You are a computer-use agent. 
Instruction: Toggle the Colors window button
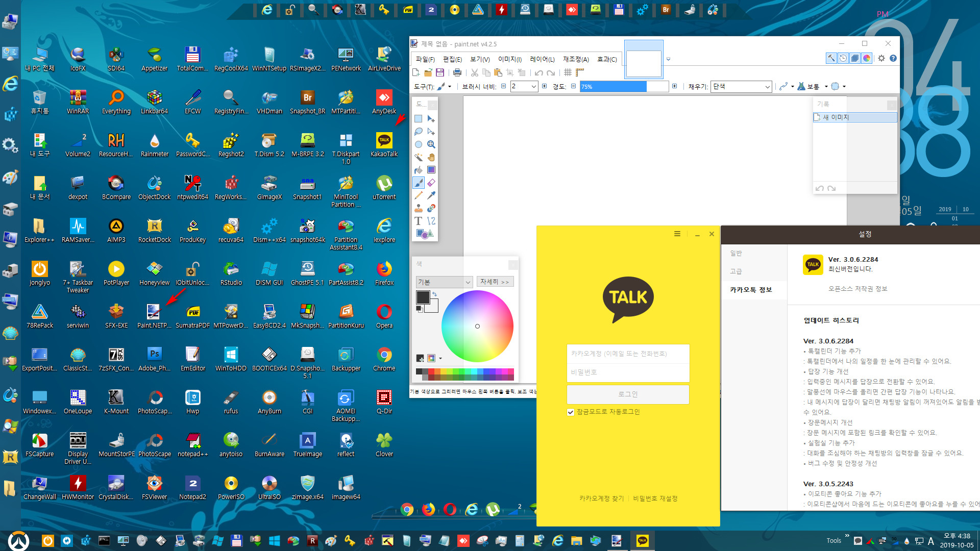[867, 58]
